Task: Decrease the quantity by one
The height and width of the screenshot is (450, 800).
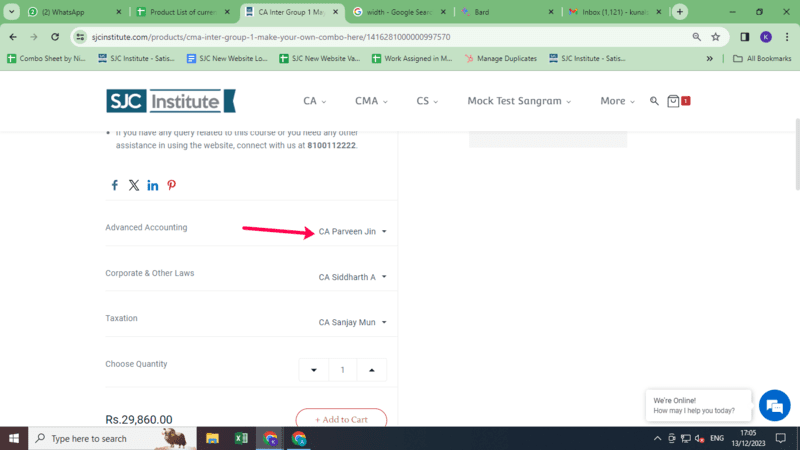Action: [x=314, y=370]
